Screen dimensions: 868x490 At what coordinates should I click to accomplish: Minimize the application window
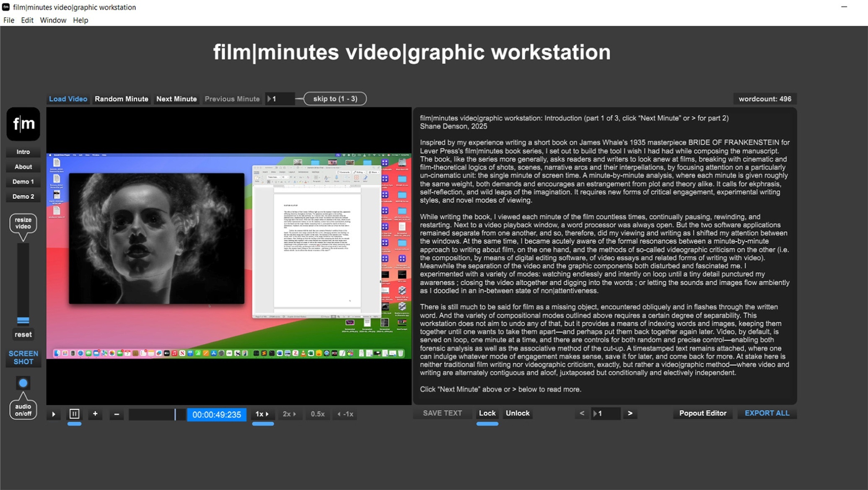(x=844, y=7)
